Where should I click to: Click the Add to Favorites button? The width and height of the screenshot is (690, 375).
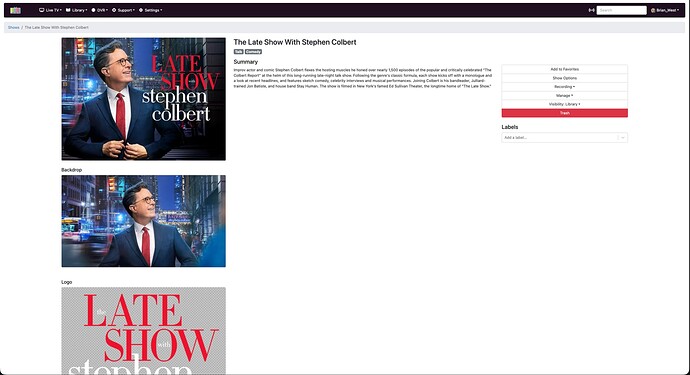click(565, 69)
